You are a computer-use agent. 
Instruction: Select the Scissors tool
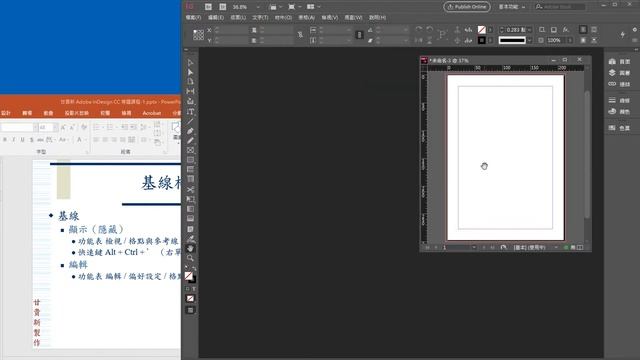point(190,190)
